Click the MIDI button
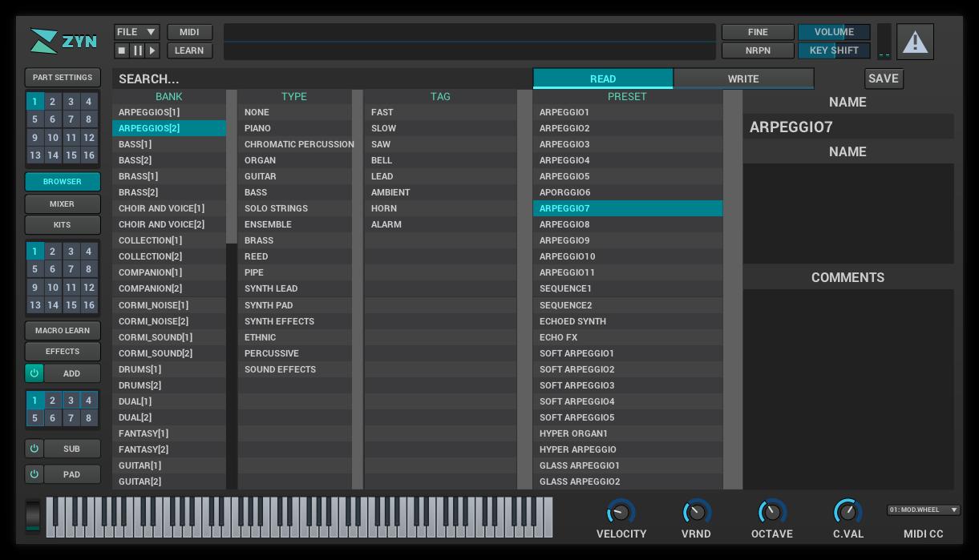Screen dimensions: 979x560 point(189,32)
